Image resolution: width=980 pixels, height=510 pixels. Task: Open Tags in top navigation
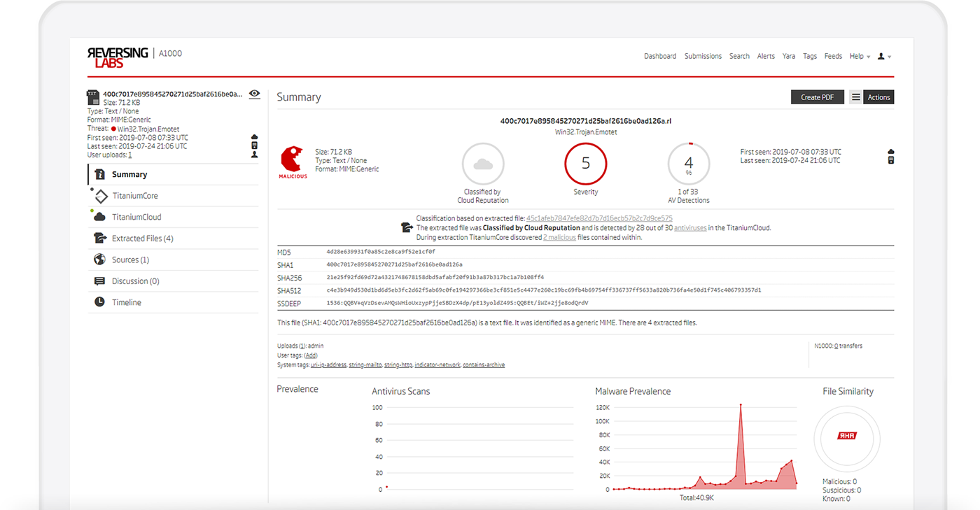click(x=810, y=57)
